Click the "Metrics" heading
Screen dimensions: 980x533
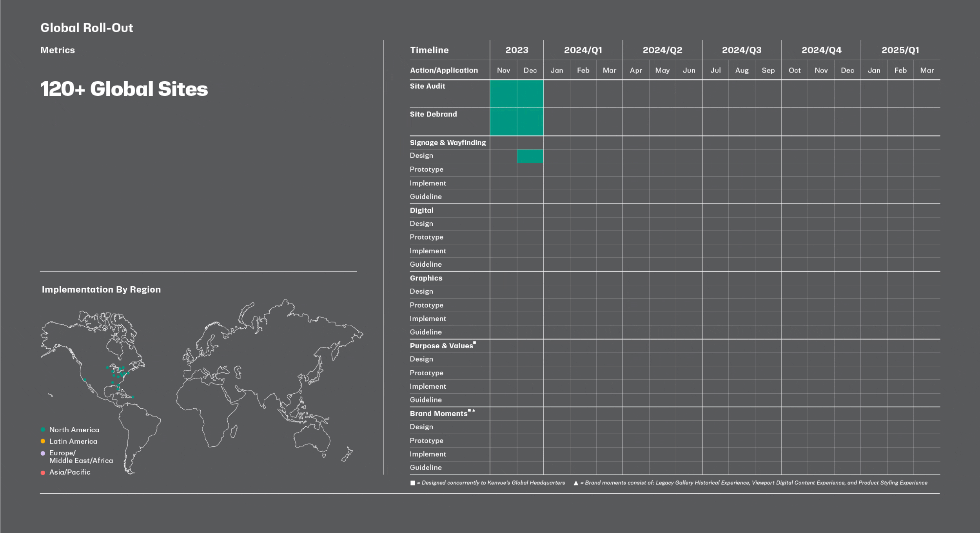(x=58, y=50)
